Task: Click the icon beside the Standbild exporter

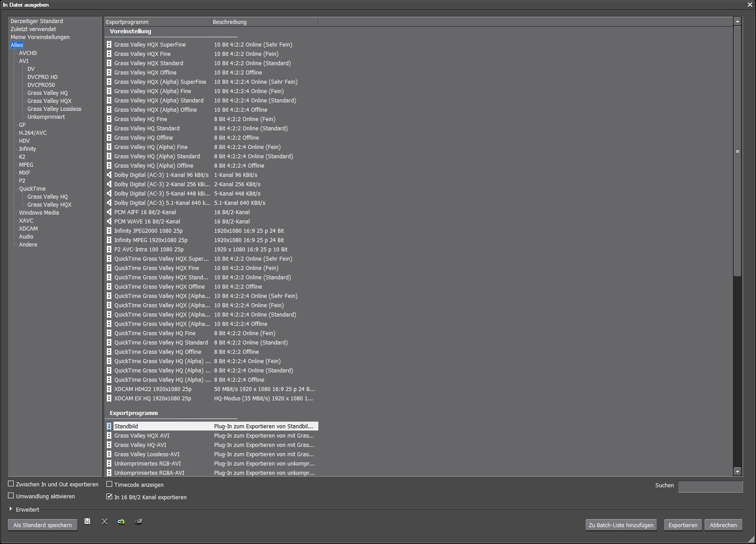Action: coord(109,426)
